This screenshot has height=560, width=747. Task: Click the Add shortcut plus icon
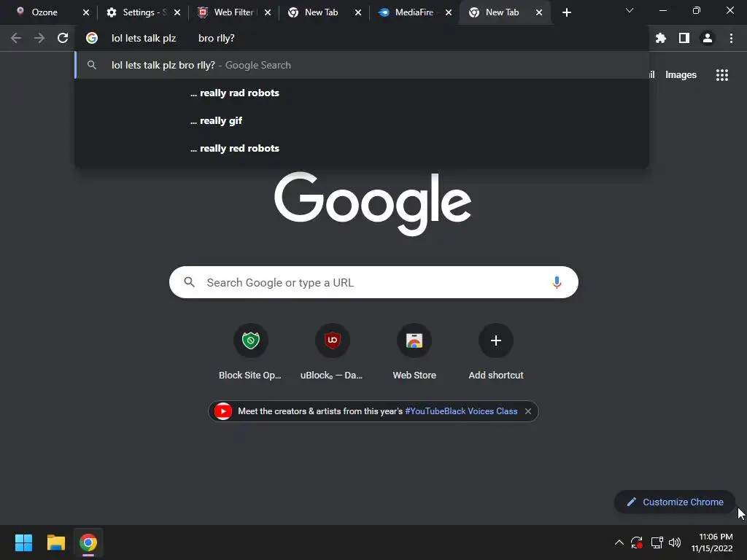pos(496,341)
